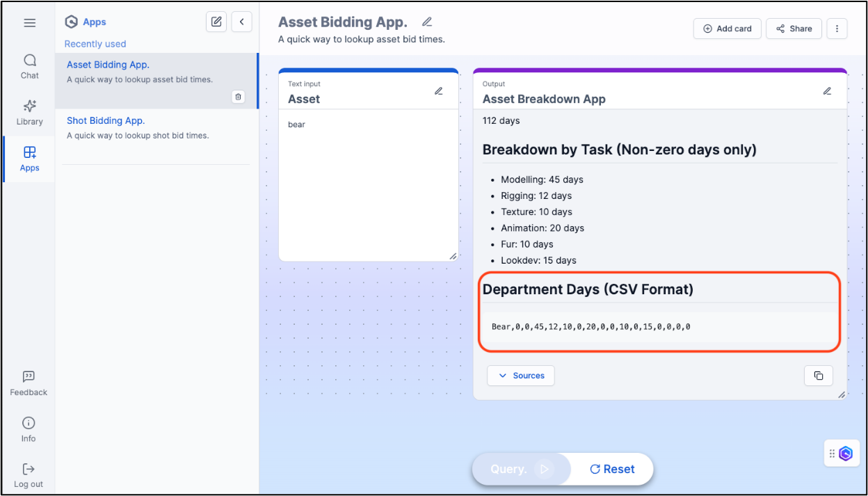The height and width of the screenshot is (496, 868).
Task: Edit the Asset Breakdown App output card
Action: click(x=827, y=91)
